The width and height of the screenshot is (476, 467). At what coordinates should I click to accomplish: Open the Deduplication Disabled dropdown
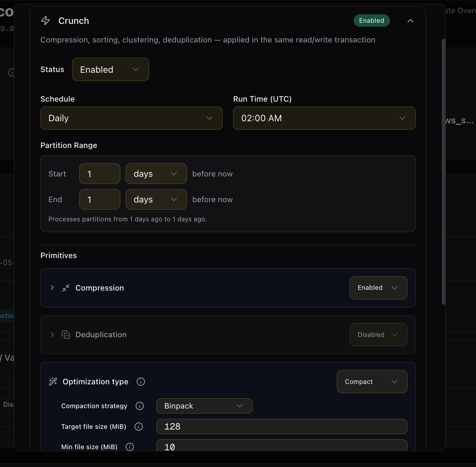pyautogui.click(x=378, y=335)
